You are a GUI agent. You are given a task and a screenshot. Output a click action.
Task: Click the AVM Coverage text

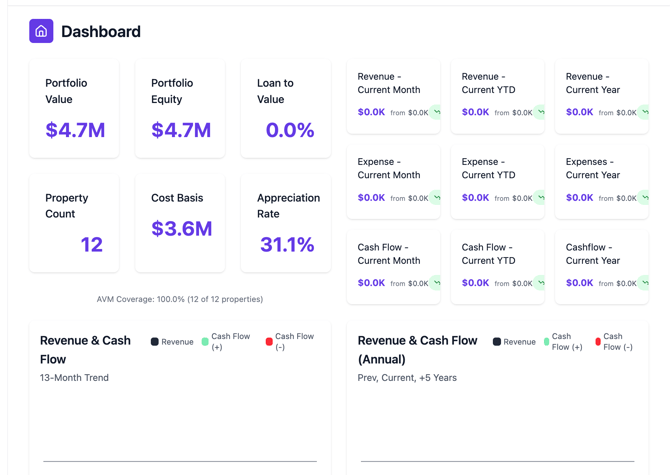180,299
